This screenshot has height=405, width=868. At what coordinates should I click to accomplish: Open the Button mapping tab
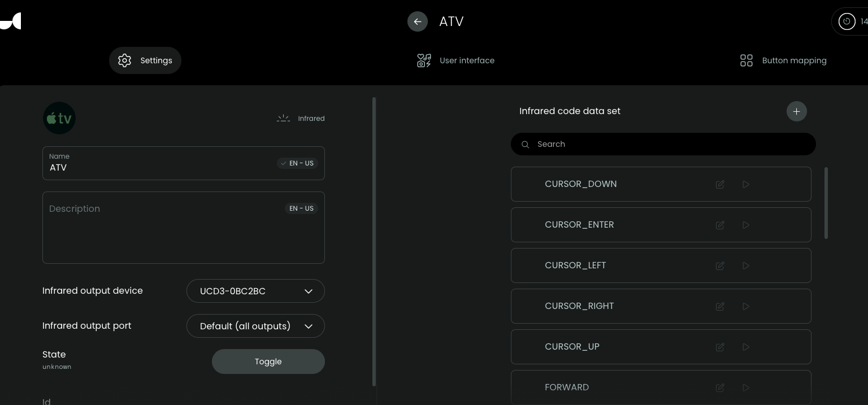[783, 60]
